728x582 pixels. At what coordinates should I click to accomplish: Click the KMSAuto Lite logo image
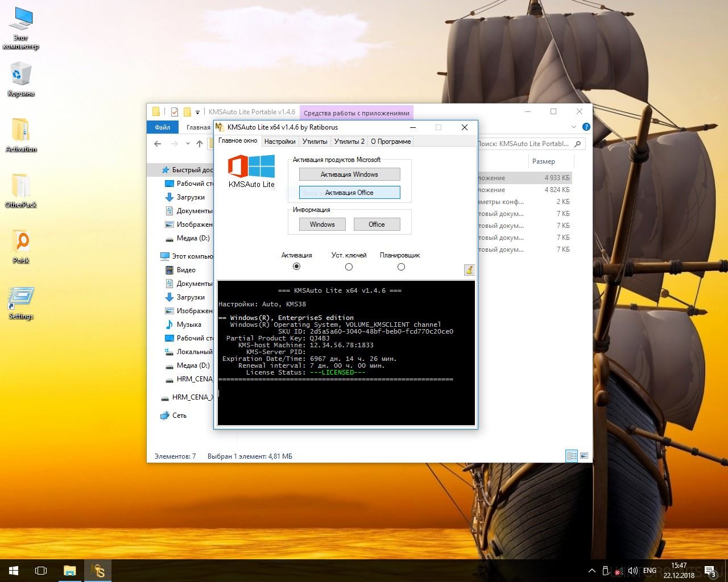pyautogui.click(x=251, y=171)
